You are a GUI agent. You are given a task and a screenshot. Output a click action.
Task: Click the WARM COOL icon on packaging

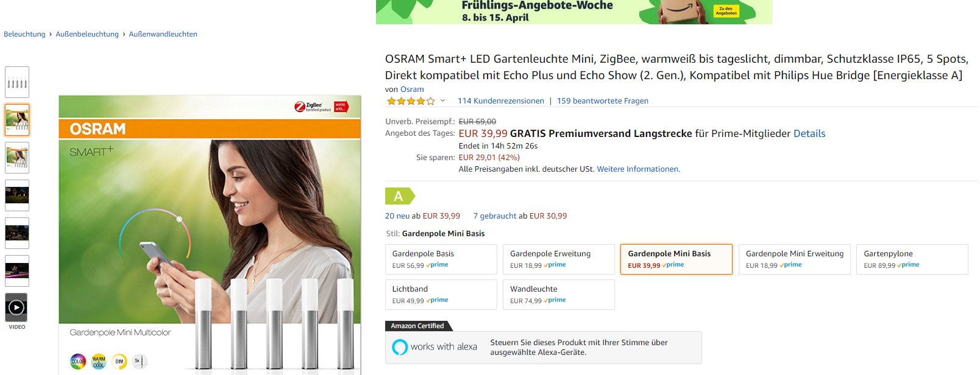click(99, 362)
